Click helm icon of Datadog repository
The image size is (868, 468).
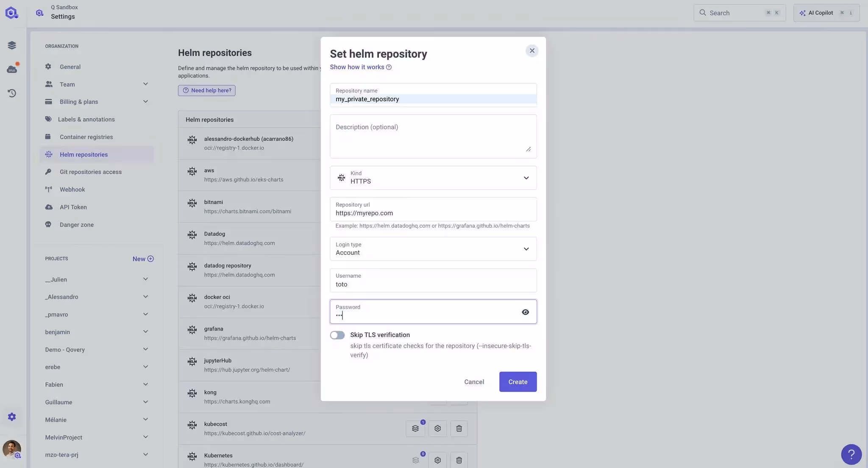[192, 235]
